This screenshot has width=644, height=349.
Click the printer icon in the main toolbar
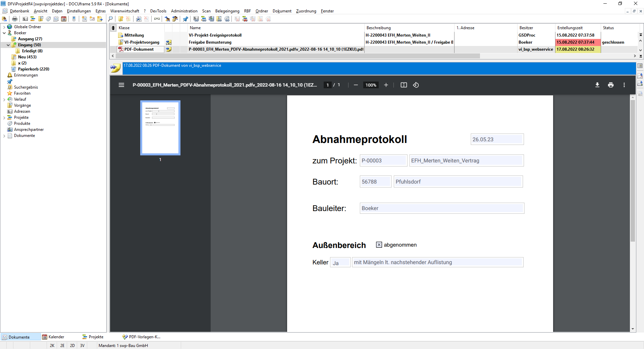point(14,19)
